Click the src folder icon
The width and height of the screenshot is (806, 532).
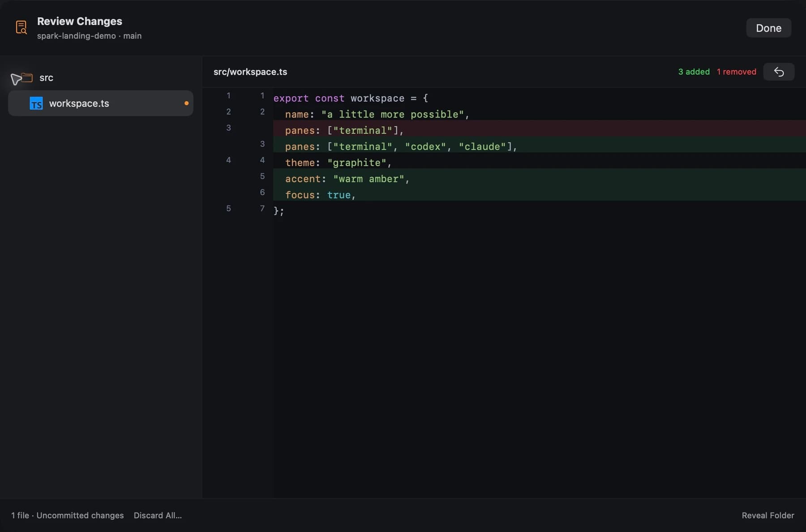27,77
